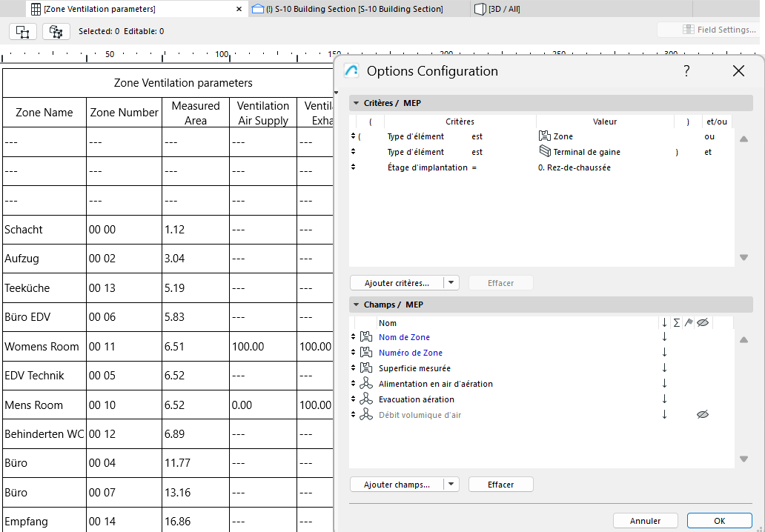The height and width of the screenshot is (532, 765).
Task: Click Effacer below the criteria list
Action: [x=500, y=282]
